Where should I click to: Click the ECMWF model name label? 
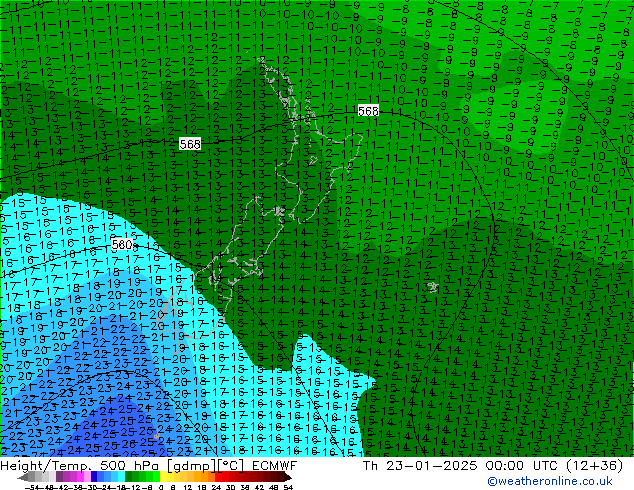click(x=275, y=466)
